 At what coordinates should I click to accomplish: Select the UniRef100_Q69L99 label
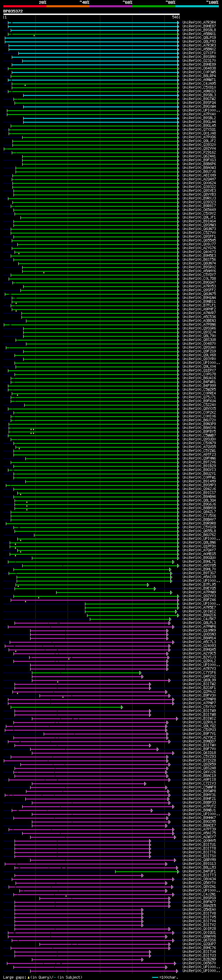coord(199,680)
